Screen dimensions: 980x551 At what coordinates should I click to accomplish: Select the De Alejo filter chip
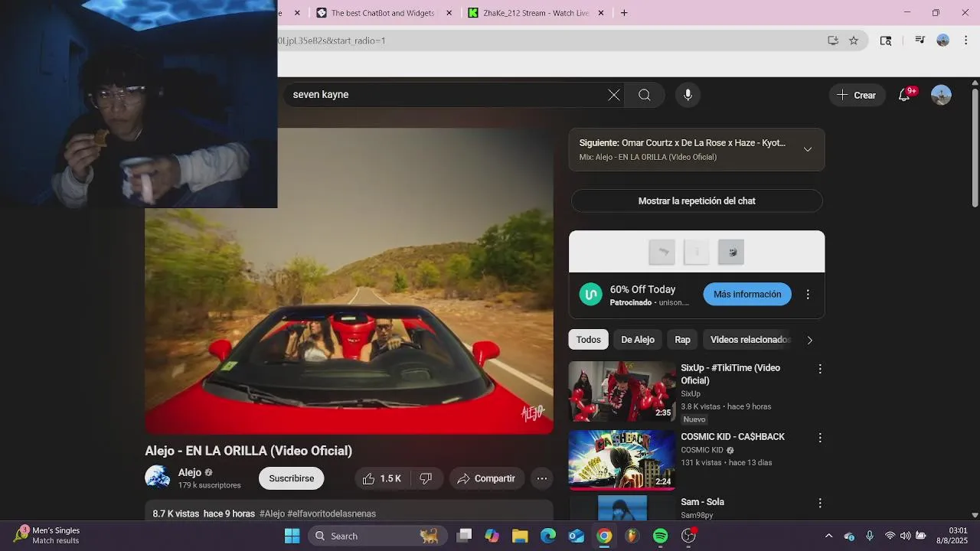tap(638, 340)
